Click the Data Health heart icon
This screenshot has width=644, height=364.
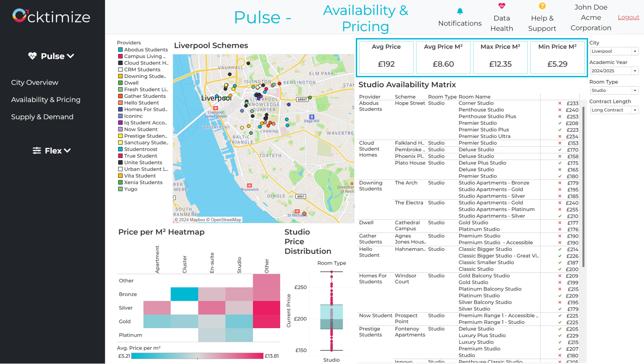502,6
